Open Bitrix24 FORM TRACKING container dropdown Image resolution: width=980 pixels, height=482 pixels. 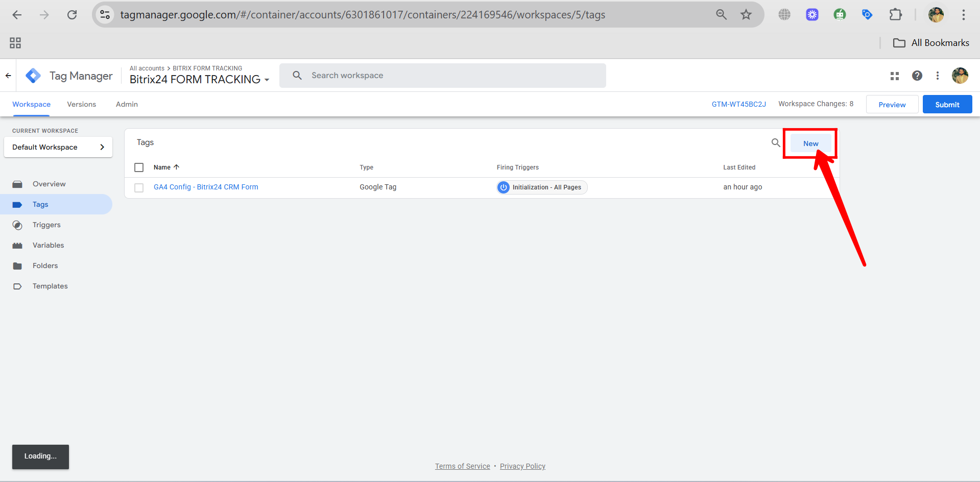pyautogui.click(x=200, y=79)
